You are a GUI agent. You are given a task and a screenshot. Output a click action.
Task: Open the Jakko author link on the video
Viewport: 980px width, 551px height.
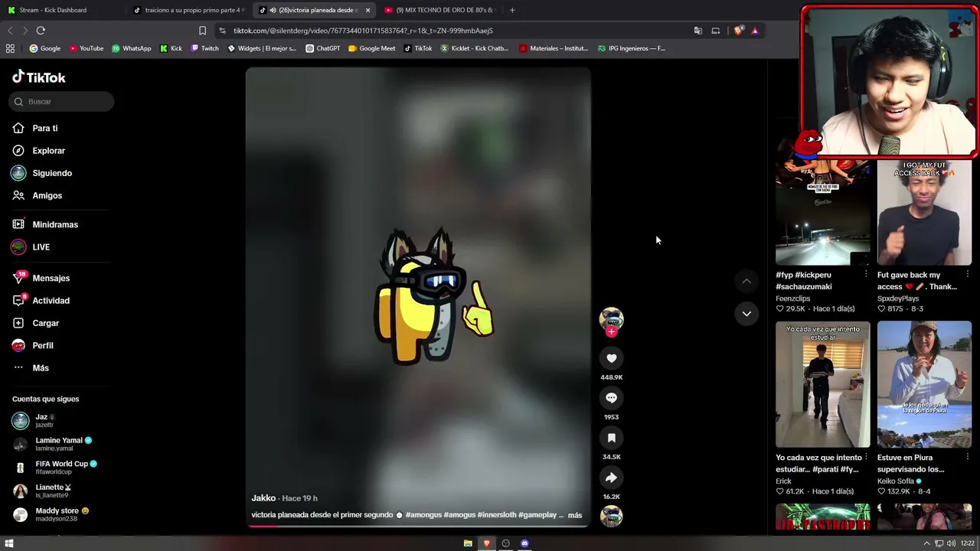pos(263,498)
